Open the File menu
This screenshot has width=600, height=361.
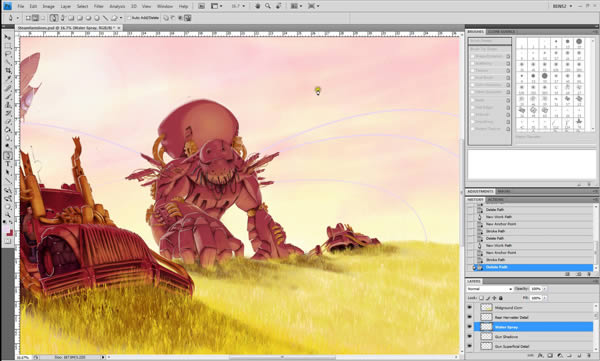[21, 6]
